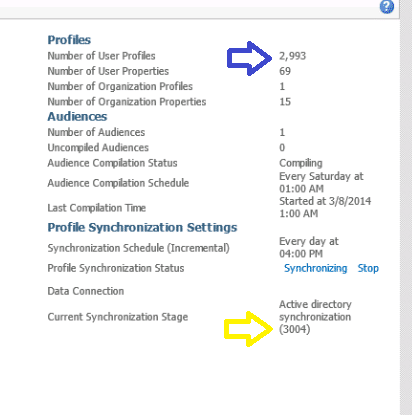Click the Audience Compilation Status label
Viewport: 412px width, 415px height.
pos(112,163)
